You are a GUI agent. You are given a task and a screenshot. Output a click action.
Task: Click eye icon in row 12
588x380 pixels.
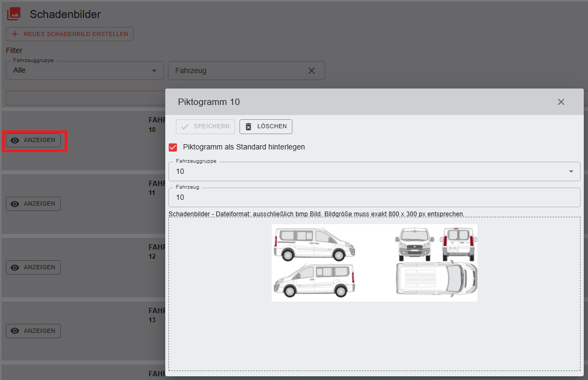15,268
